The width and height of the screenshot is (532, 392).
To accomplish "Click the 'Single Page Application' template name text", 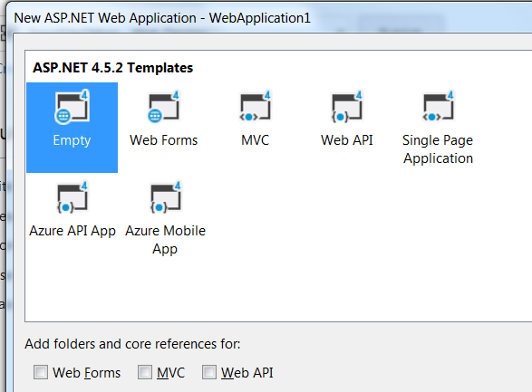I will click(438, 149).
